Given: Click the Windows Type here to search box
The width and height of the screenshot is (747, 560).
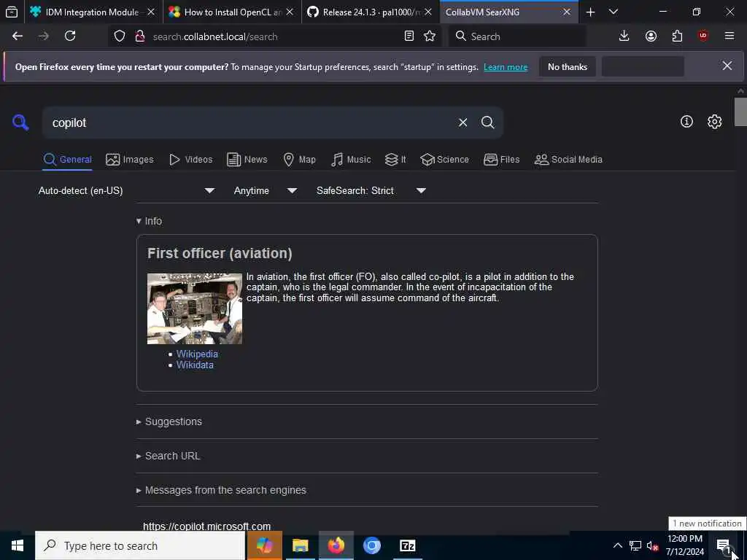Looking at the screenshot, I should tap(140, 545).
